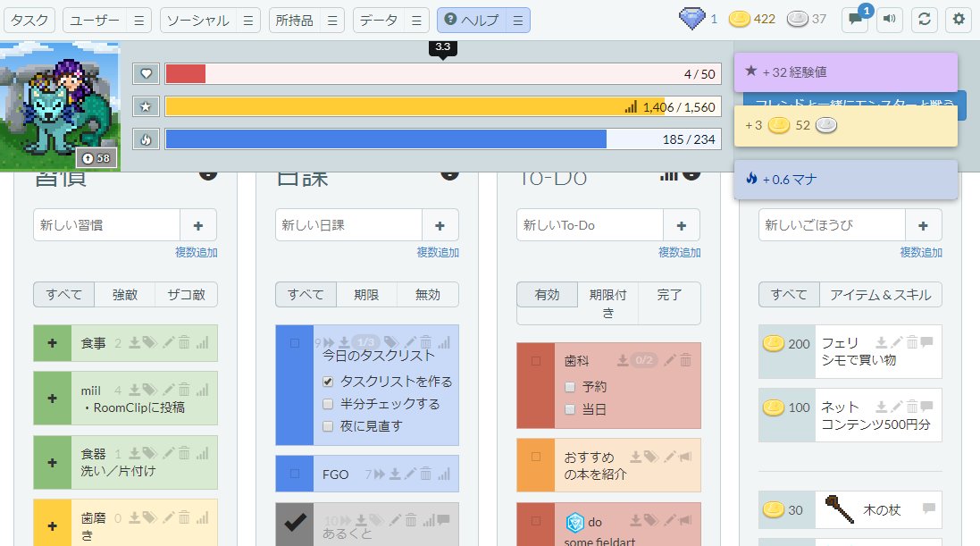The width and height of the screenshot is (980, 546).
Task: Click the sync refresh icon
Action: pos(925,20)
